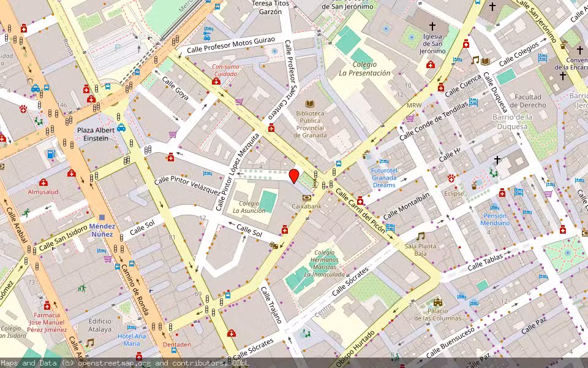Select the Calle Montalbán street label

(405, 207)
